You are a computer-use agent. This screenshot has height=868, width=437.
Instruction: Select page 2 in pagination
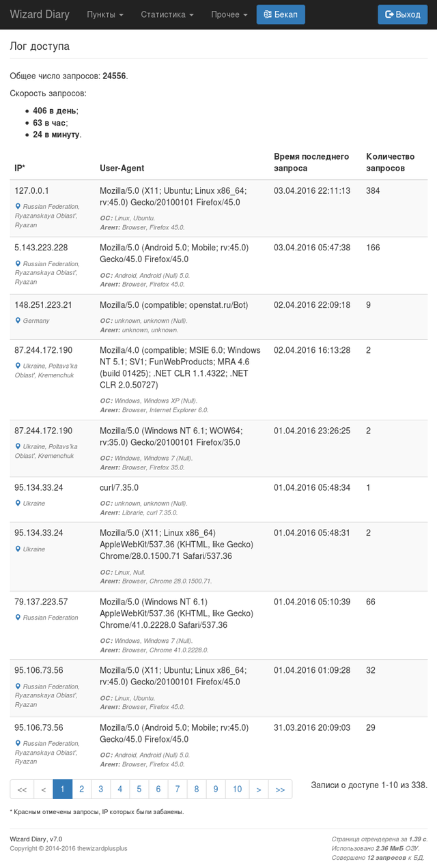(x=81, y=789)
